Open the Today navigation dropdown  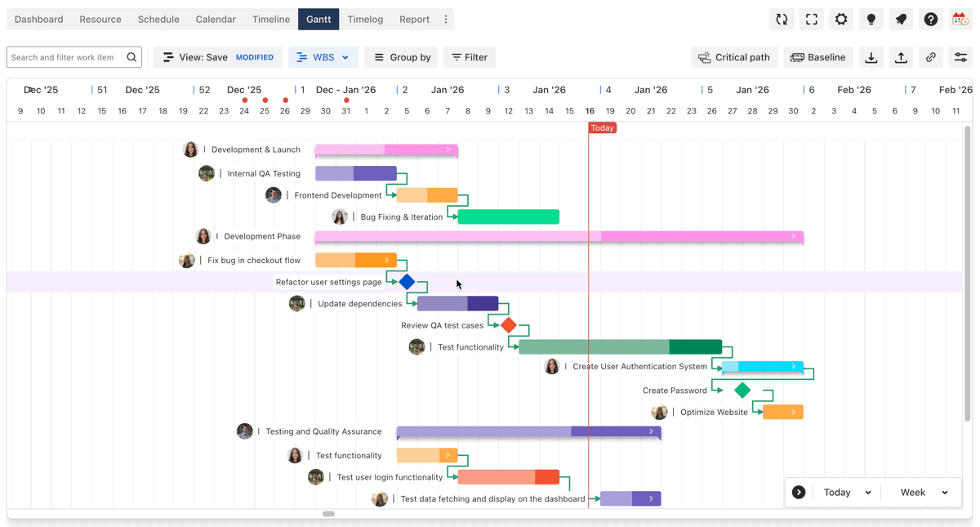point(847,493)
